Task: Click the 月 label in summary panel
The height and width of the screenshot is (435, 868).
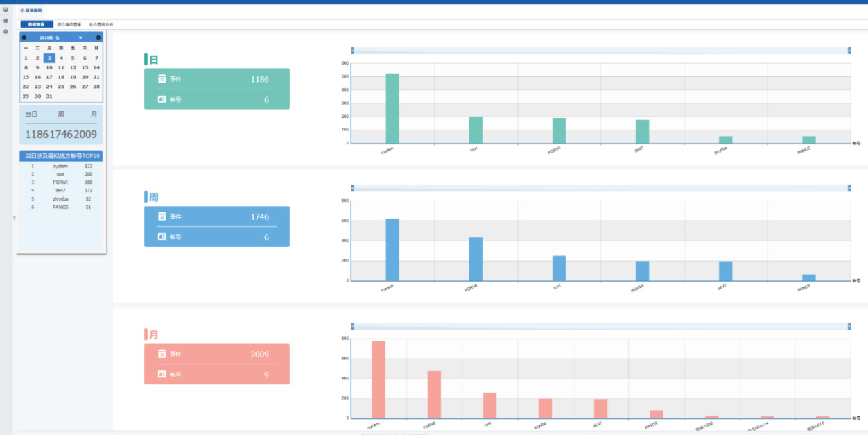Action: pyautogui.click(x=94, y=114)
